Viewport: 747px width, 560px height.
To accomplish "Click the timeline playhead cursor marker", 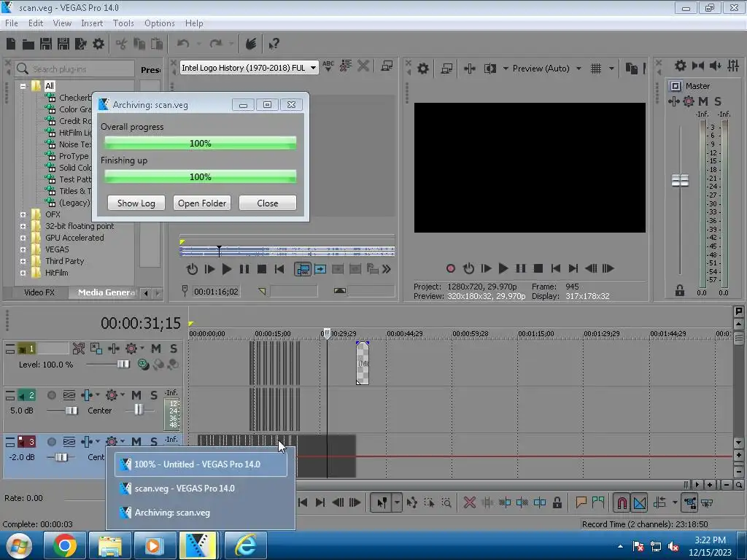I will [x=326, y=333].
